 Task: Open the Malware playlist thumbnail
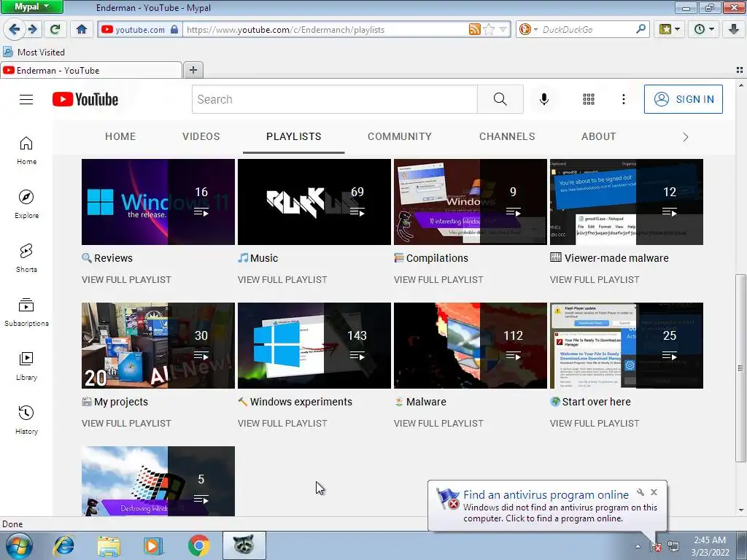tap(471, 346)
